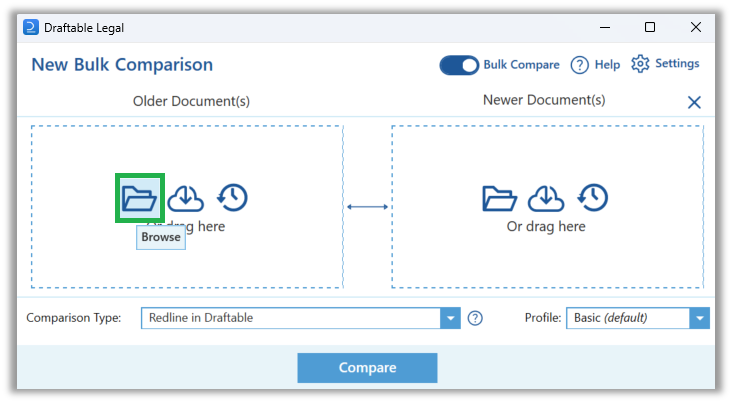Import newer documents from the cloud
Image resolution: width=732 pixels, height=403 pixels.
(x=546, y=198)
